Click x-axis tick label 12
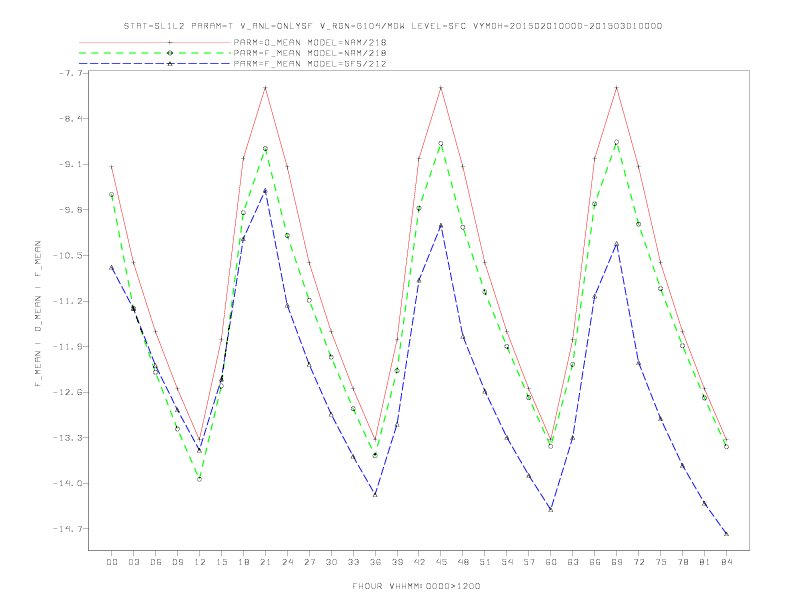This screenshot has height=612, width=792. (x=200, y=562)
